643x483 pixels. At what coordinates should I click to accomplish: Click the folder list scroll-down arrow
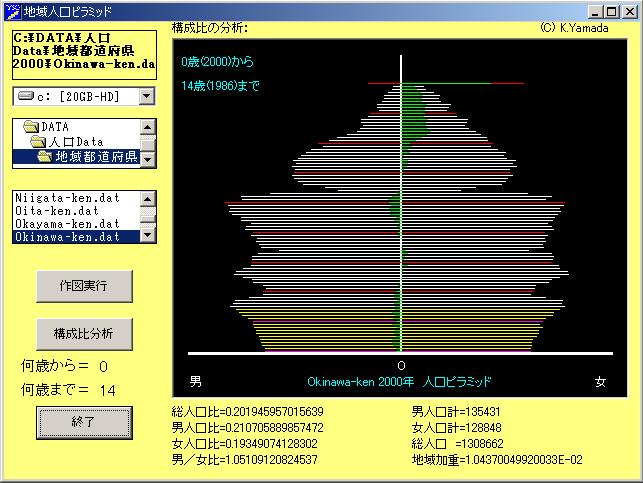pos(148,159)
